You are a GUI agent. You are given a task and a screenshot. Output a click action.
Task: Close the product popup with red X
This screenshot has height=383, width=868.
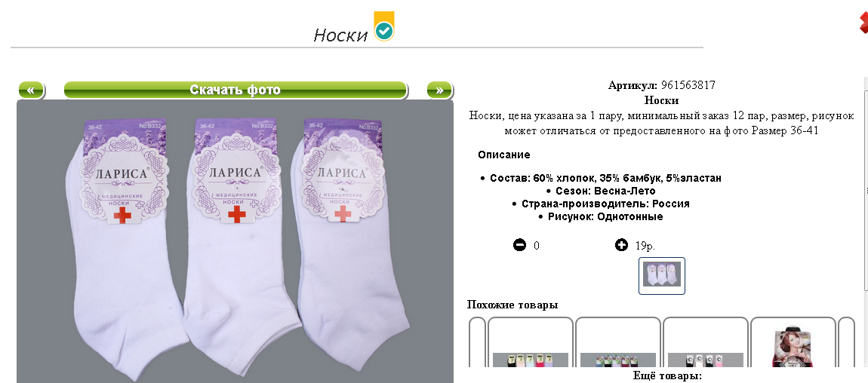tap(863, 22)
